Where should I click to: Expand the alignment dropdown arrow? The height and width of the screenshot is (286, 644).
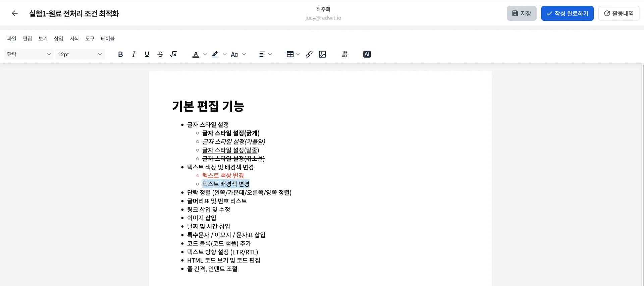tap(270, 54)
